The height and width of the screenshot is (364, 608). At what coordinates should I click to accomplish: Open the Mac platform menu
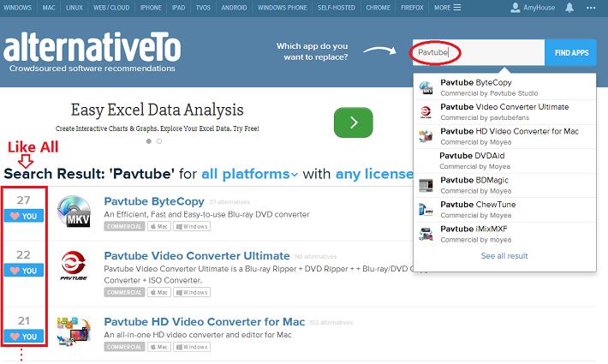[49, 8]
